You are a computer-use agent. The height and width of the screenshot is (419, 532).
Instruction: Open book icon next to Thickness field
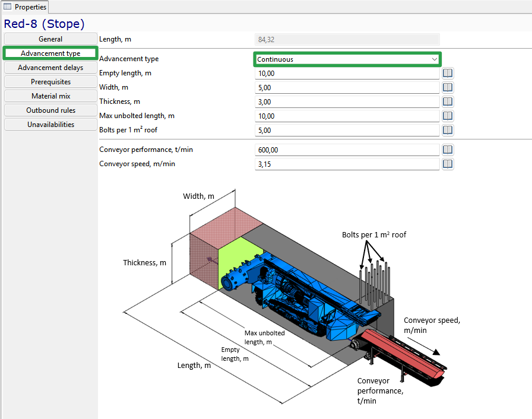448,101
